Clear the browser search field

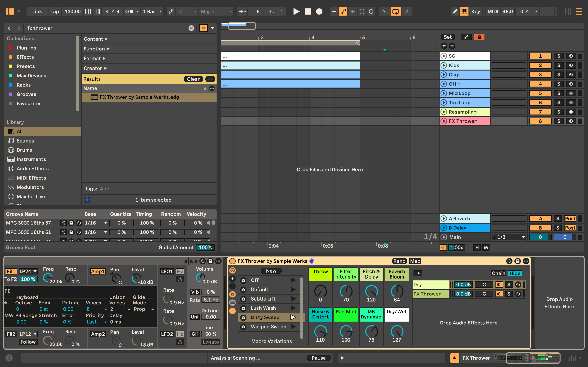(191, 28)
